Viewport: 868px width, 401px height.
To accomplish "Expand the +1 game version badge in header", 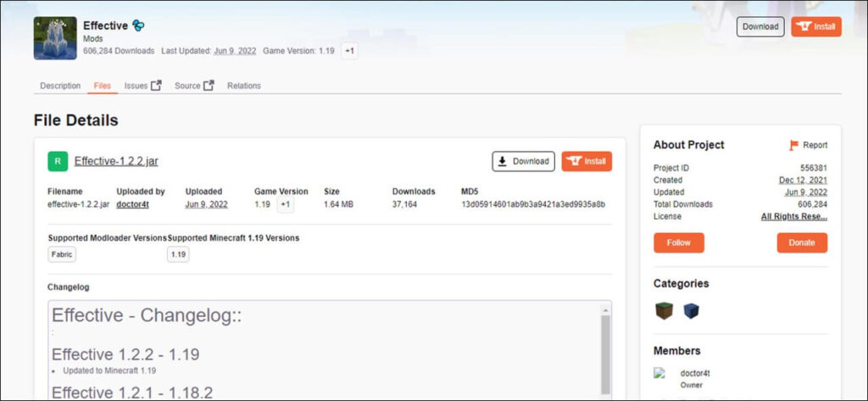I will click(349, 51).
